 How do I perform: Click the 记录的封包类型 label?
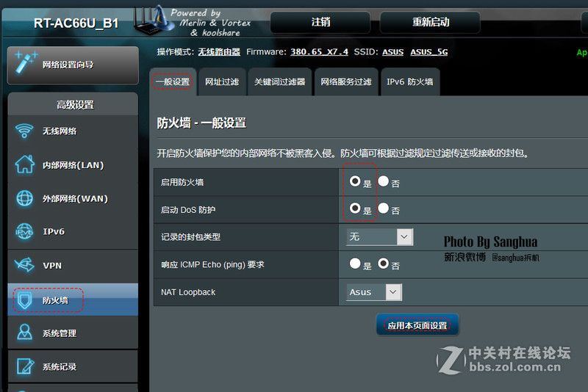(x=190, y=237)
